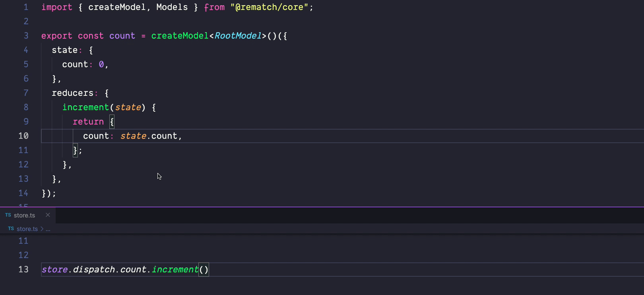This screenshot has width=644, height=295.
Task: Click the highlighted opening brace after return
Action: click(112, 122)
